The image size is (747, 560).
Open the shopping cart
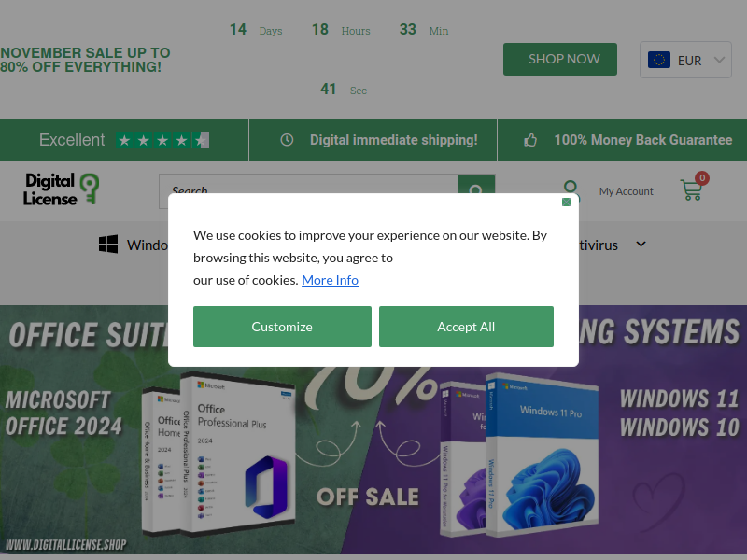click(x=691, y=189)
